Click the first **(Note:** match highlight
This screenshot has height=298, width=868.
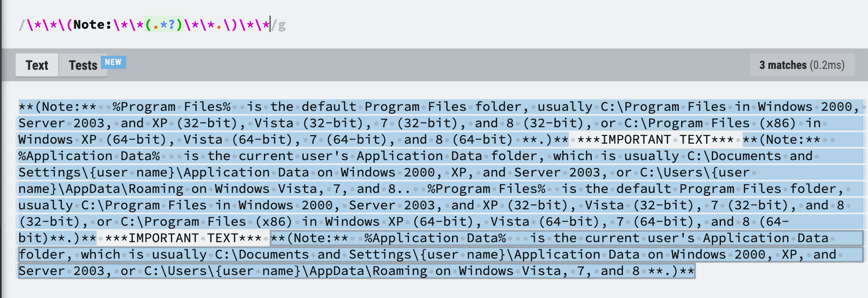[x=57, y=106]
